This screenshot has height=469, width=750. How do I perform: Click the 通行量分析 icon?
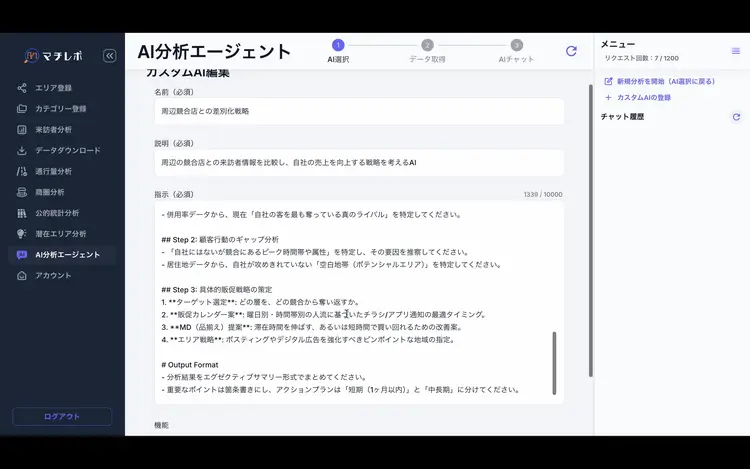(22, 171)
